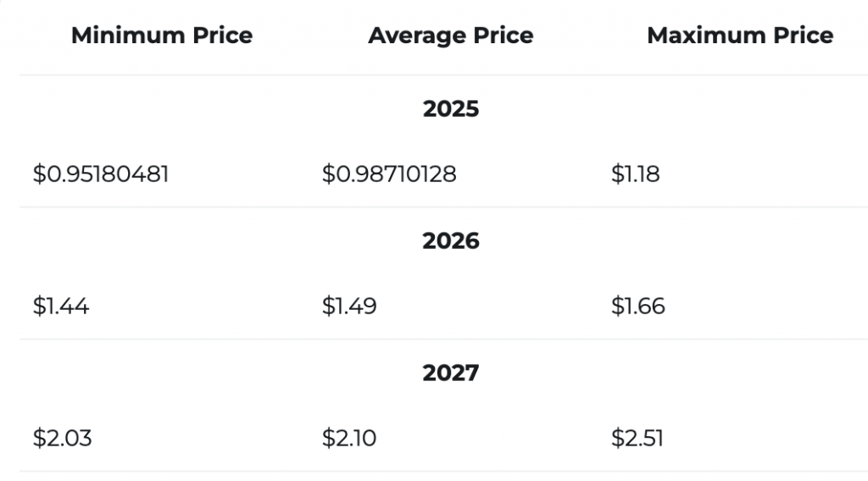Click the $1.49 average price cell
Screen dimensions: 868x481
pos(349,306)
